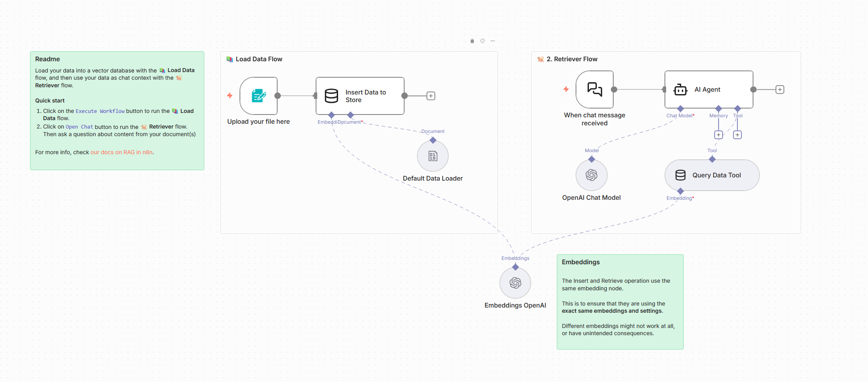Select the Insert Data to Store node

(360, 96)
